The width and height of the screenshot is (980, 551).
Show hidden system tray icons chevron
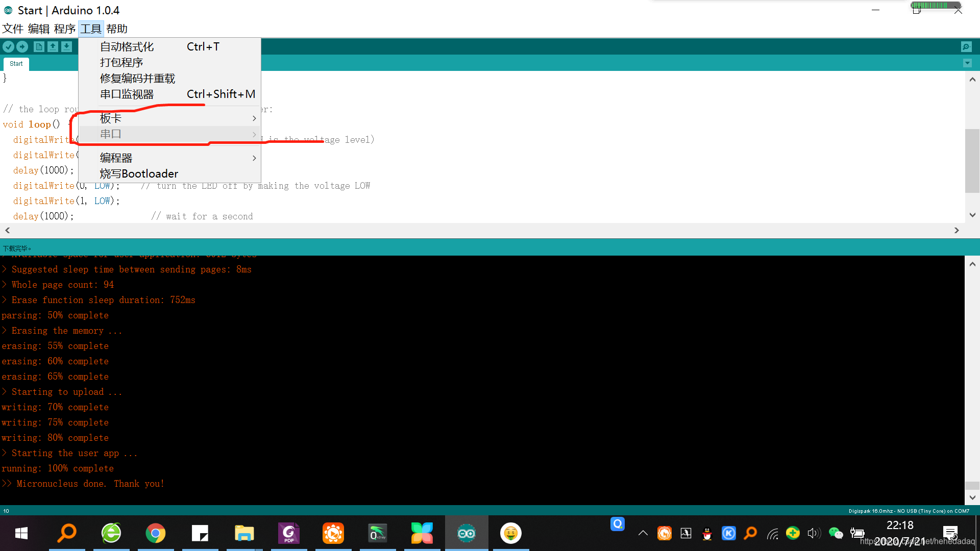pyautogui.click(x=643, y=534)
